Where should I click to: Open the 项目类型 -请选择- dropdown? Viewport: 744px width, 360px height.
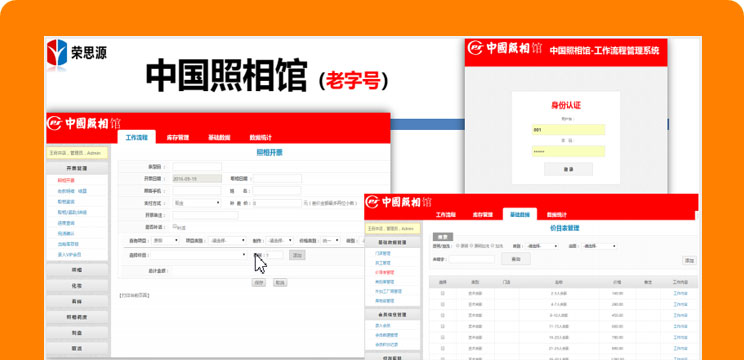228,240
